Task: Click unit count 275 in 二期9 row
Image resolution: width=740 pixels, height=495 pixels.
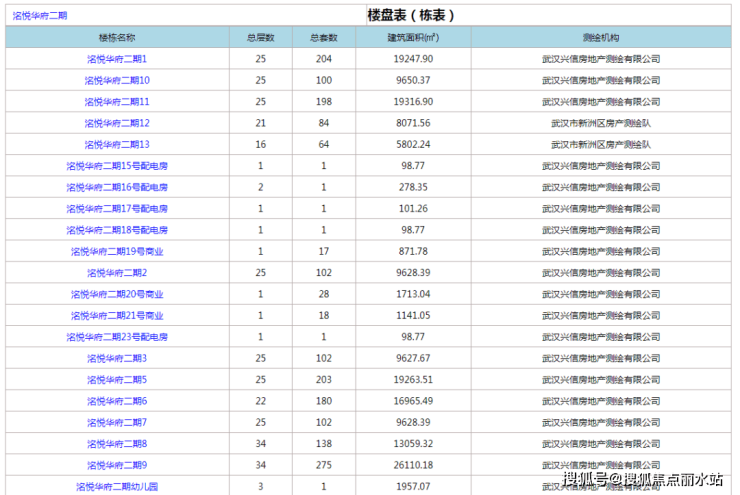Action: coord(324,465)
